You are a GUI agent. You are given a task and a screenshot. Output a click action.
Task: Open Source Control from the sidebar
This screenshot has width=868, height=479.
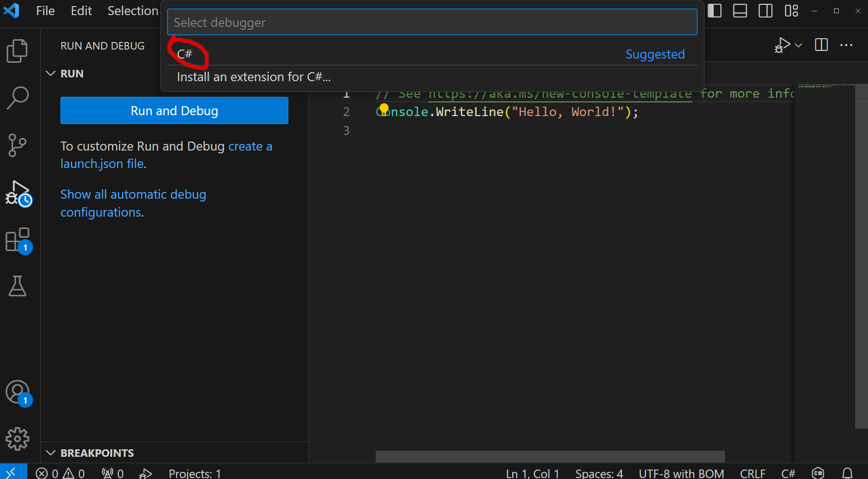[17, 145]
